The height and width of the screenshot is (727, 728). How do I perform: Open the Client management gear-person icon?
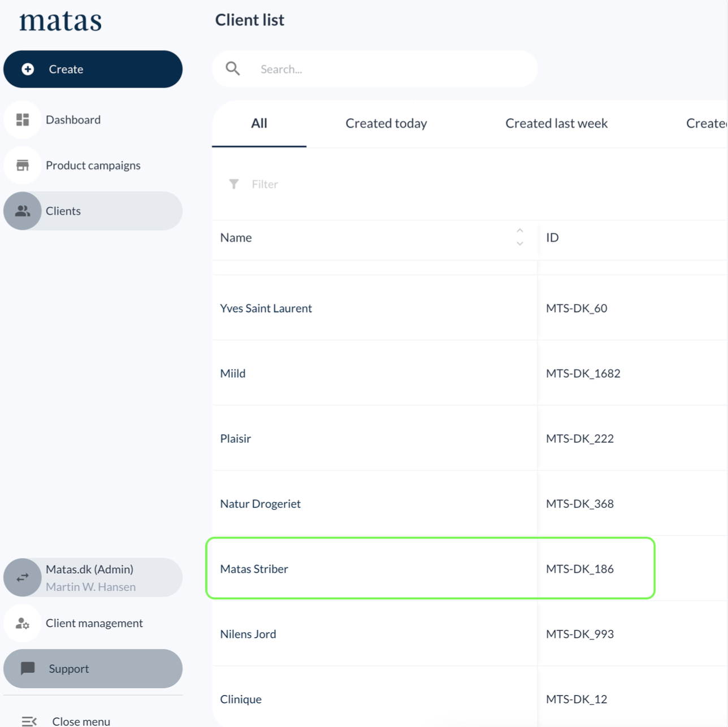[23, 623]
